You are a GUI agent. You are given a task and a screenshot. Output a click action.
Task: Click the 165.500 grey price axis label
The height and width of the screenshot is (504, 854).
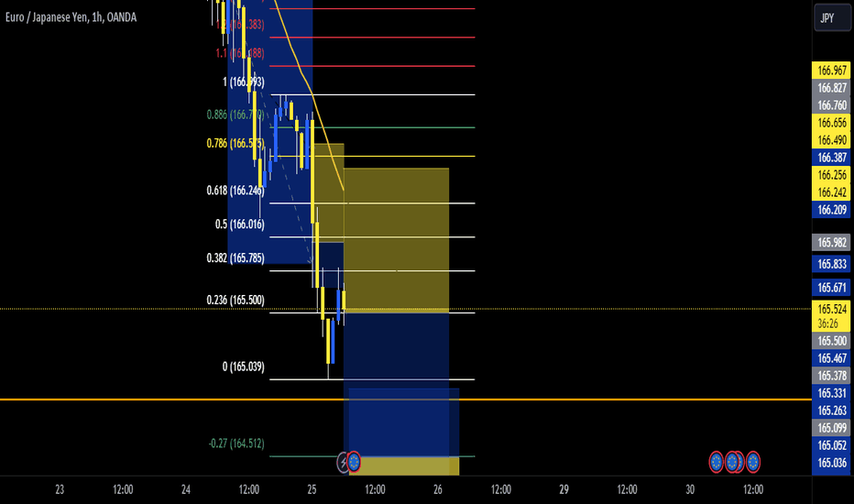832,341
